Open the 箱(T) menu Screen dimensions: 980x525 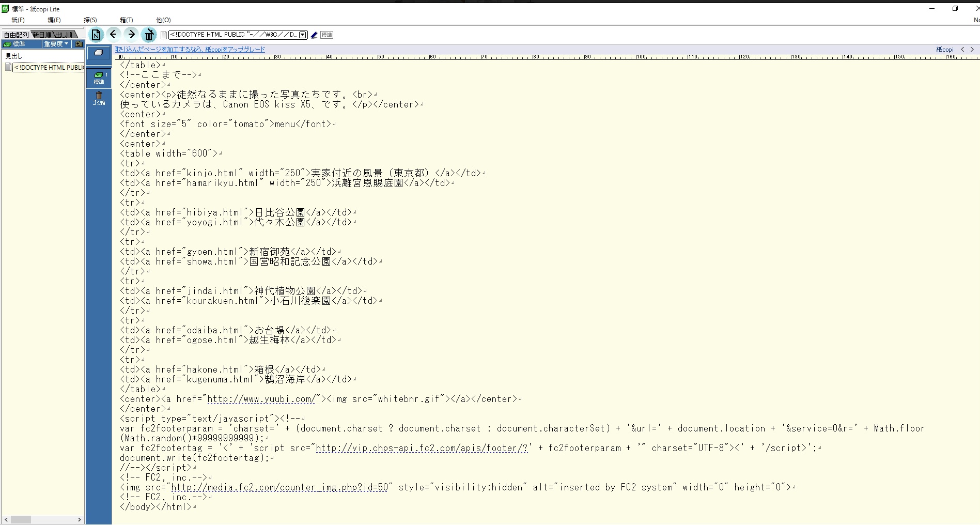pyautogui.click(x=127, y=20)
